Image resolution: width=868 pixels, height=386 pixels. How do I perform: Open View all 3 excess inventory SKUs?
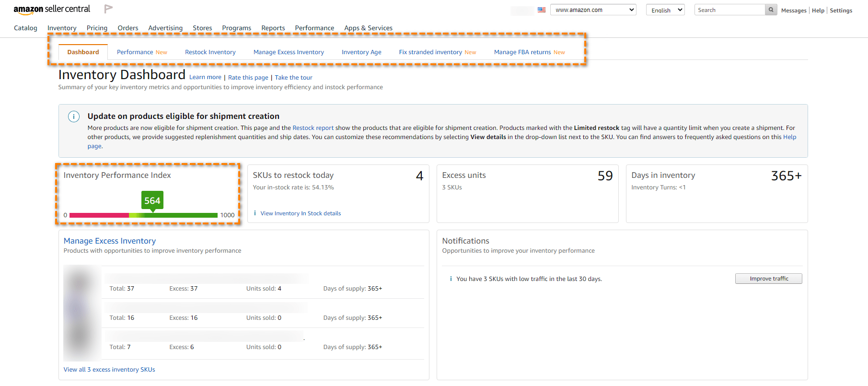tap(109, 369)
